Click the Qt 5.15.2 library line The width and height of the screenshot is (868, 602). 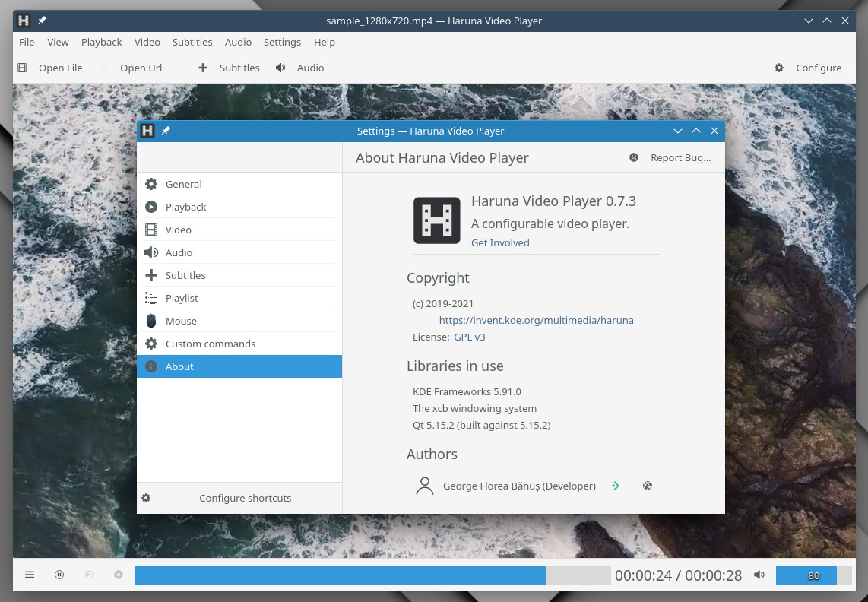pyautogui.click(x=482, y=425)
